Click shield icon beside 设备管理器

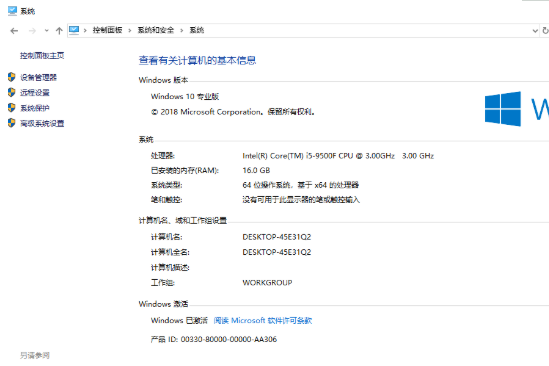(x=12, y=77)
